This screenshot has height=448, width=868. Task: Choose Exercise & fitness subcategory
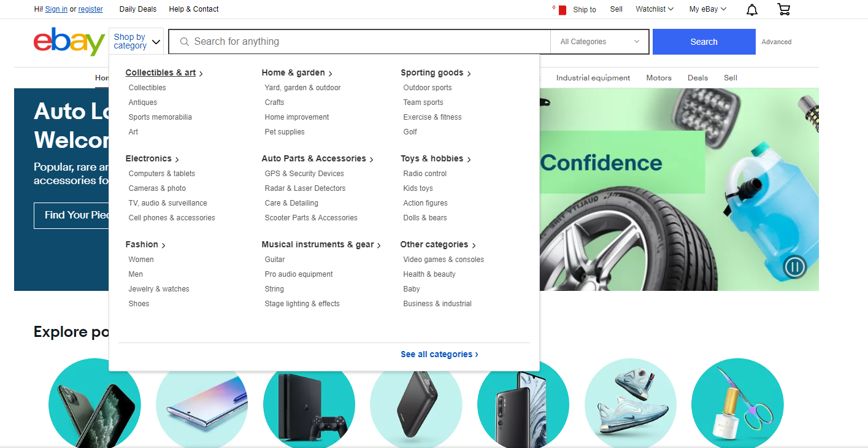tap(432, 117)
